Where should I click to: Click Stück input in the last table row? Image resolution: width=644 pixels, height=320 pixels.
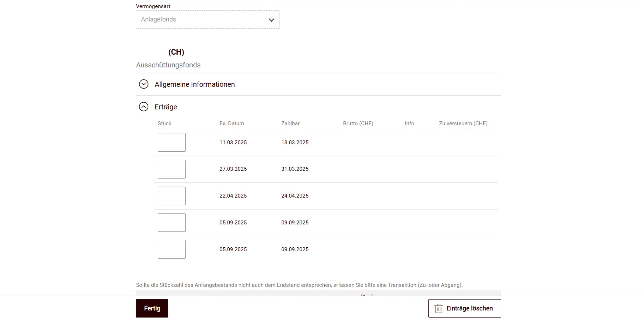pyautogui.click(x=171, y=249)
